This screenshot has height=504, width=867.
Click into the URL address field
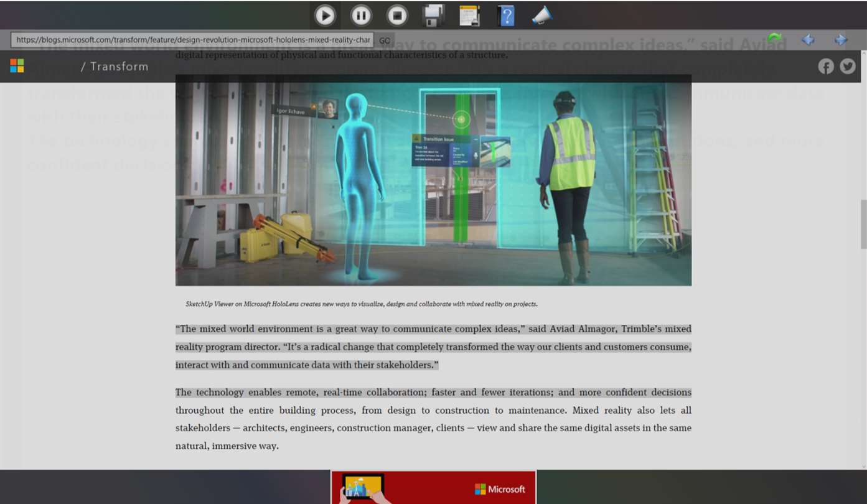click(192, 40)
